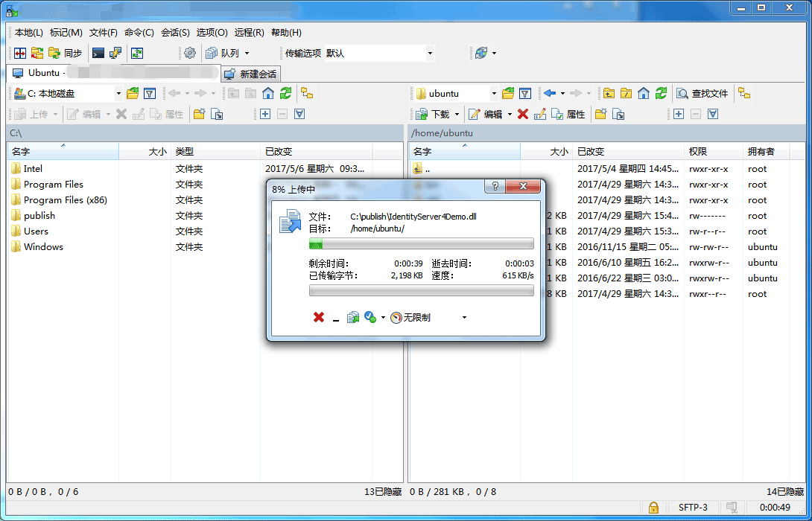812x521 pixels.
Task: Expand the 传输选项 transfer settings dropdown
Action: click(x=430, y=54)
